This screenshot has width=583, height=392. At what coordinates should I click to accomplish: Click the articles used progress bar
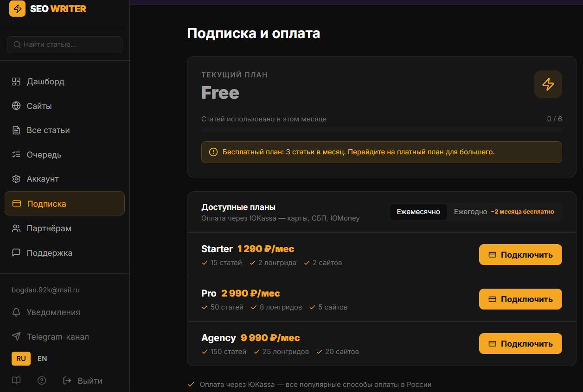[x=382, y=131]
